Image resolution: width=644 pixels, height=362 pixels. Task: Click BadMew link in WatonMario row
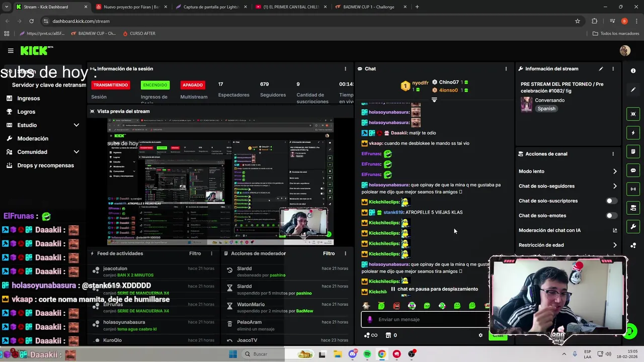coord(304,311)
